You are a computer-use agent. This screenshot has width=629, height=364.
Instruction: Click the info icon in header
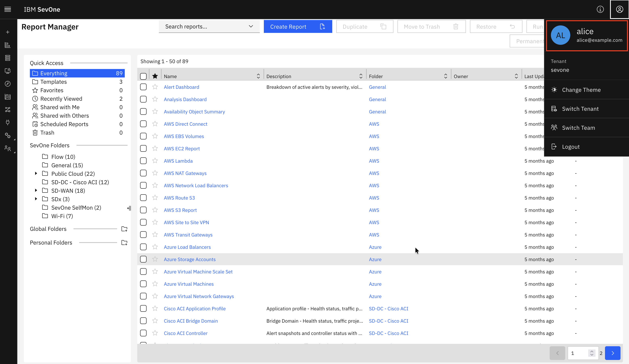600,9
